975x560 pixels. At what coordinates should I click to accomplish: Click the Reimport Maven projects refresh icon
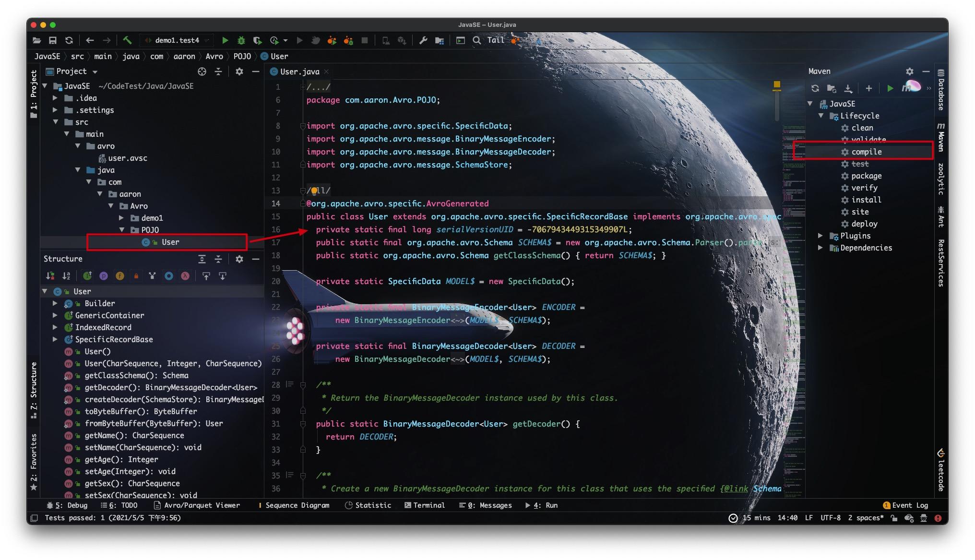click(x=815, y=88)
